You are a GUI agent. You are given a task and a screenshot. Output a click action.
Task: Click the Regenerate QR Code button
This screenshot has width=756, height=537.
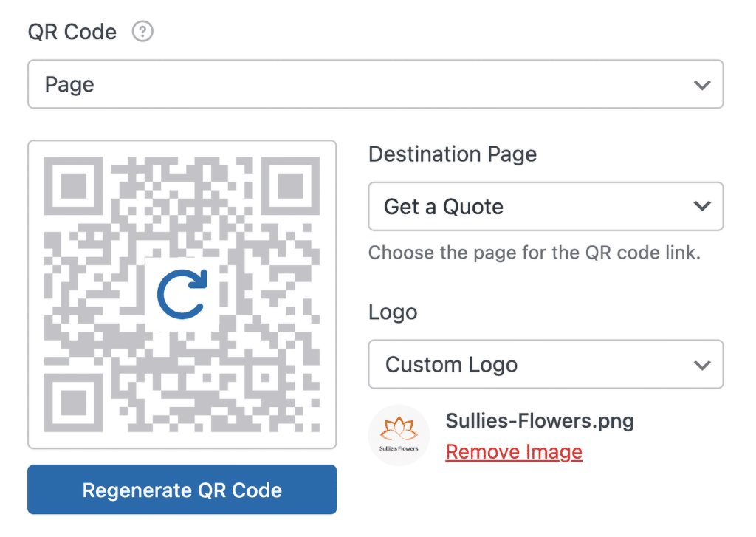(x=182, y=490)
